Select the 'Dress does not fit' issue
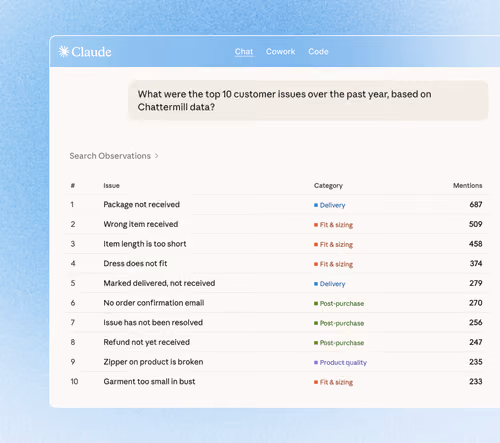The image size is (500, 443). click(x=135, y=264)
